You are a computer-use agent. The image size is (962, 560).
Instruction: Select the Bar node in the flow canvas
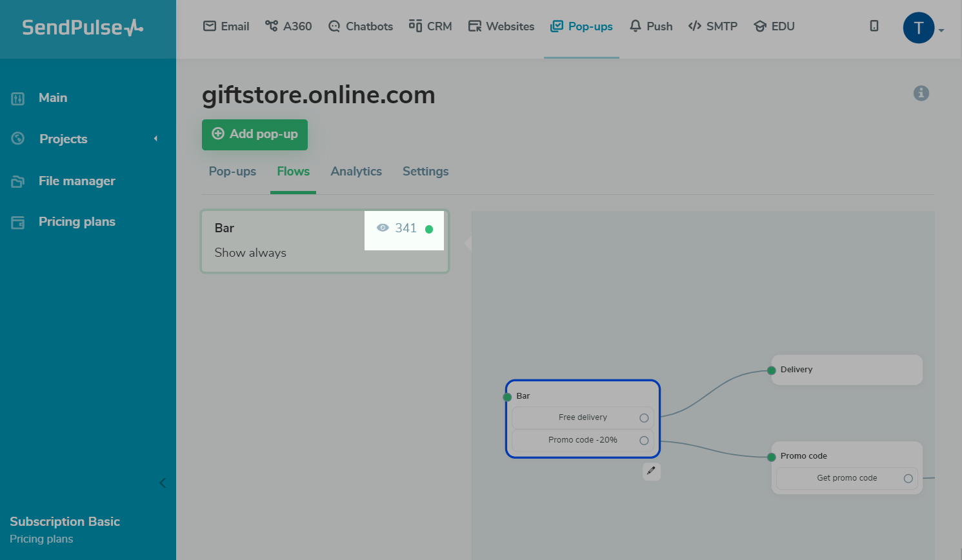tap(583, 419)
